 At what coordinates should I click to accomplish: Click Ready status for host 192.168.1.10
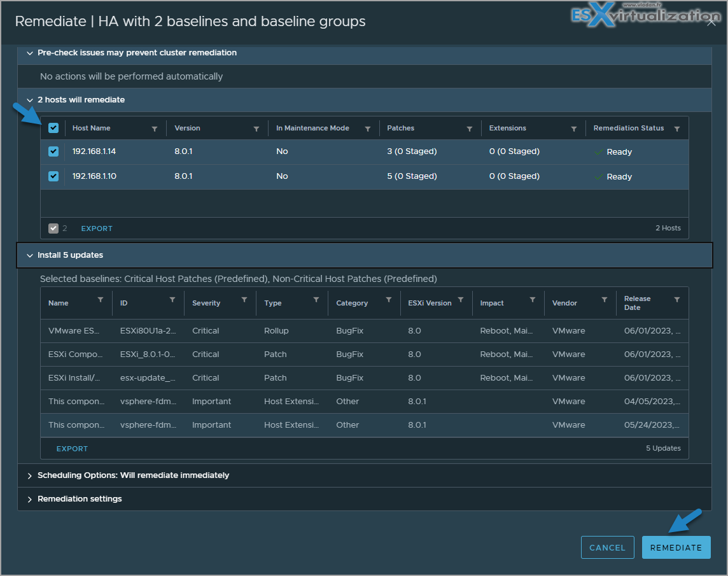click(x=619, y=176)
